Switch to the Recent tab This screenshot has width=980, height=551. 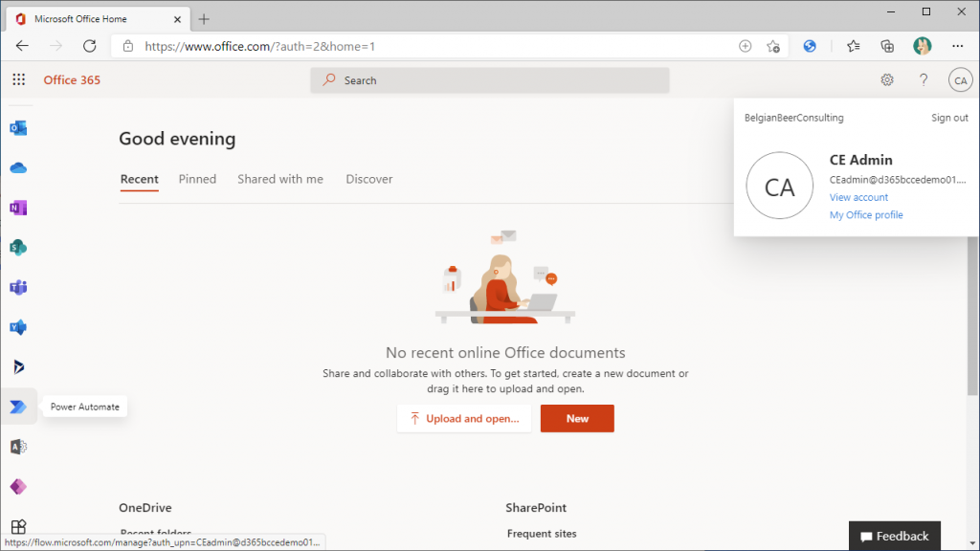tap(140, 179)
